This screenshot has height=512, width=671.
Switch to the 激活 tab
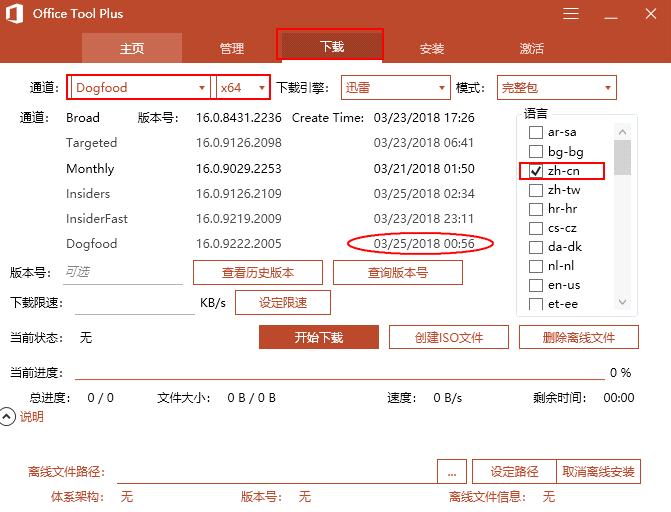(x=531, y=48)
